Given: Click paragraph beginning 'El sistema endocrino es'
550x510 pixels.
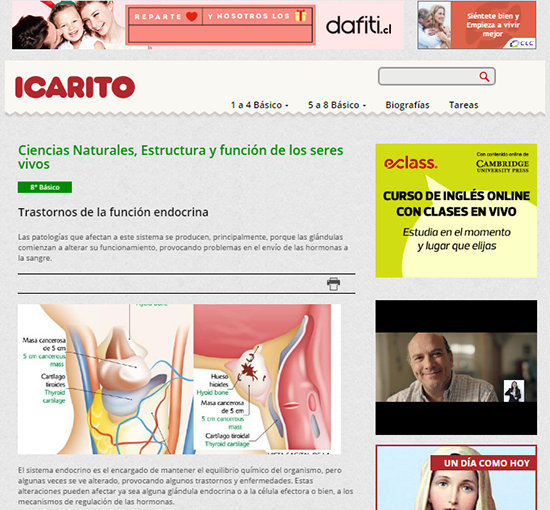Looking at the screenshot, I should coord(185,486).
